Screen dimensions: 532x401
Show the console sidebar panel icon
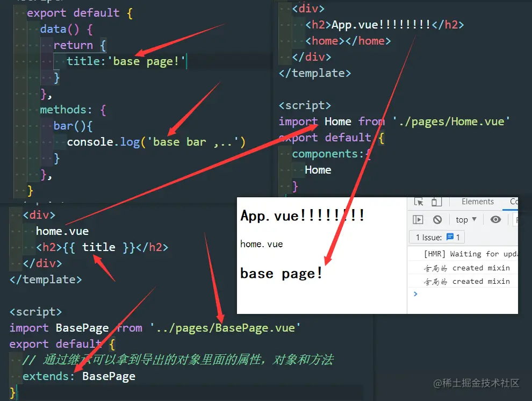[x=418, y=220]
